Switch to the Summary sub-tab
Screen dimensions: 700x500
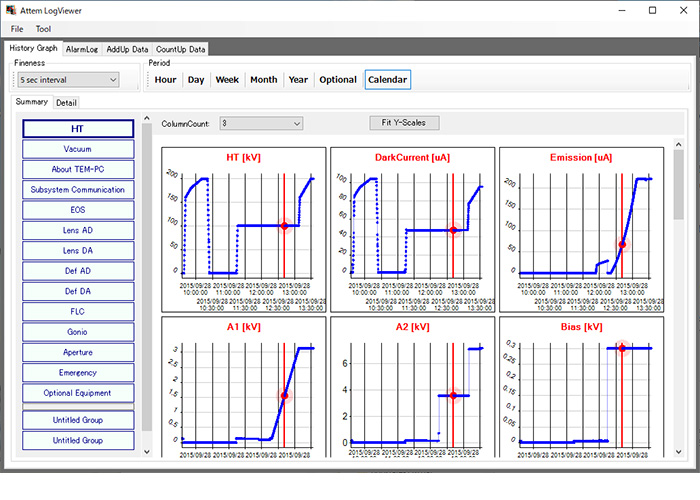click(31, 102)
